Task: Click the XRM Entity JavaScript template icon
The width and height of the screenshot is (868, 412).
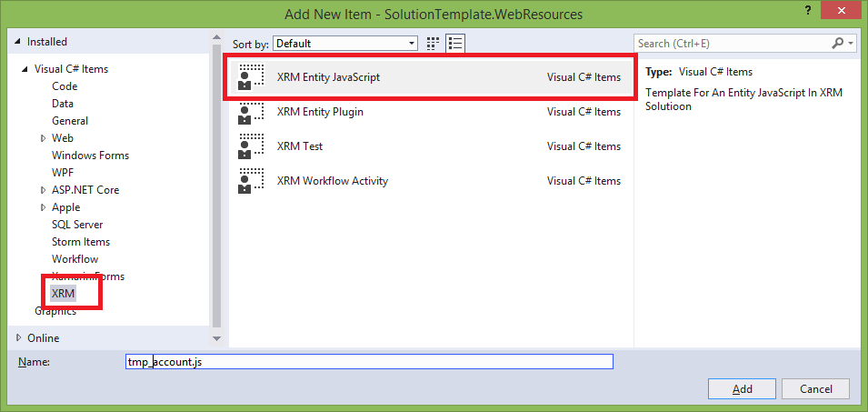Action: pyautogui.click(x=250, y=77)
